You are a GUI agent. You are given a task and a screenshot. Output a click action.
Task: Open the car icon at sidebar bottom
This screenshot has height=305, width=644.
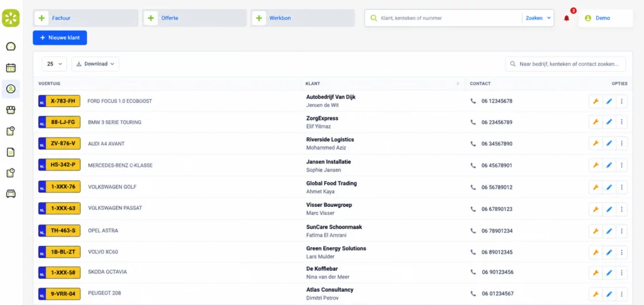click(11, 194)
